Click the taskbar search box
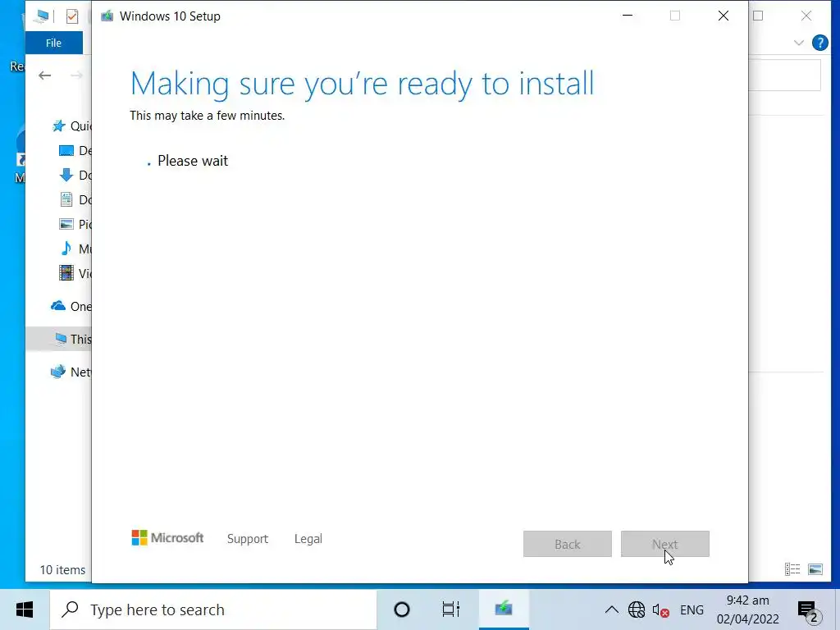This screenshot has width=840, height=630. 213,609
